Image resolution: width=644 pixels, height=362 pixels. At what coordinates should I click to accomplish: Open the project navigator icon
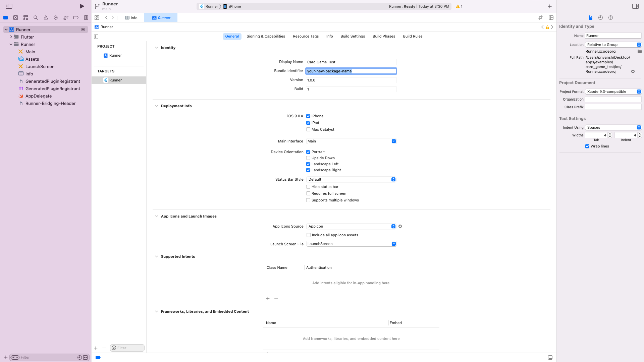coord(5,18)
